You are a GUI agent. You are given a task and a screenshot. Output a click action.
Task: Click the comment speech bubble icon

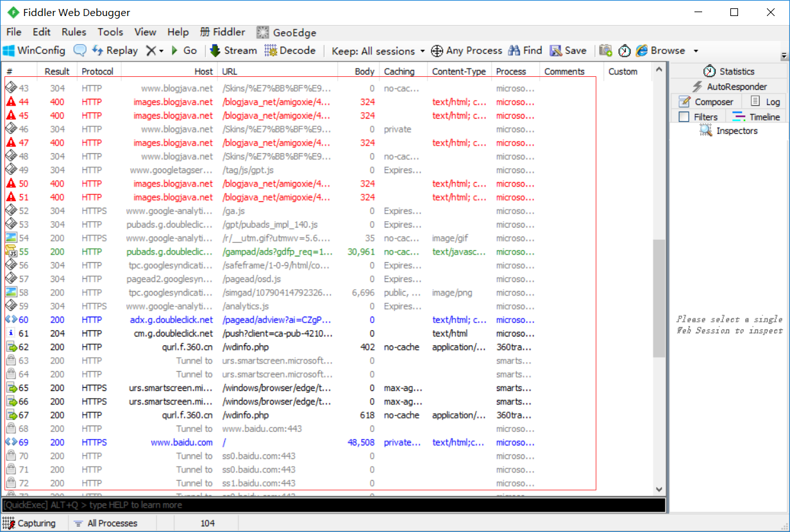click(80, 51)
